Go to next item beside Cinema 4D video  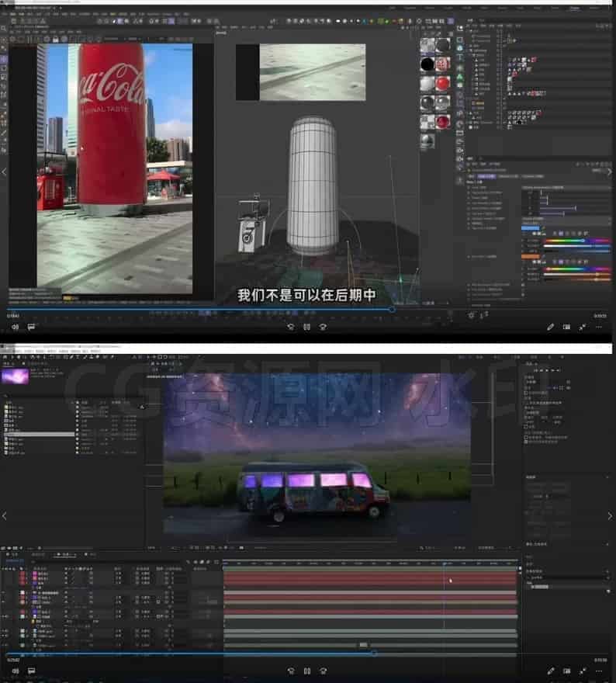click(x=610, y=172)
